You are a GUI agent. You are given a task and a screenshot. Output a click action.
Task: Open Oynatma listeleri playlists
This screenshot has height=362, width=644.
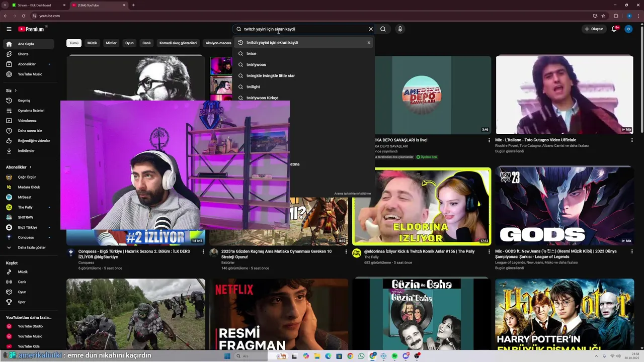[x=29, y=111]
